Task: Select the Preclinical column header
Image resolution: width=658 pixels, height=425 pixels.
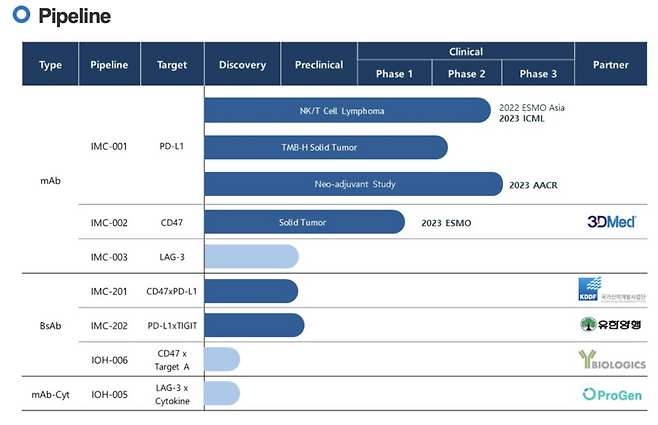Action: (x=319, y=65)
